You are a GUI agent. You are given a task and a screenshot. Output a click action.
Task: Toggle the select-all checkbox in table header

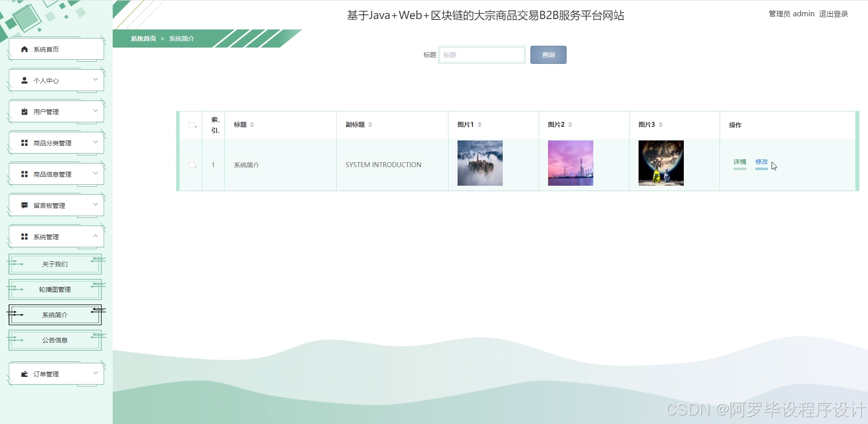click(x=192, y=125)
